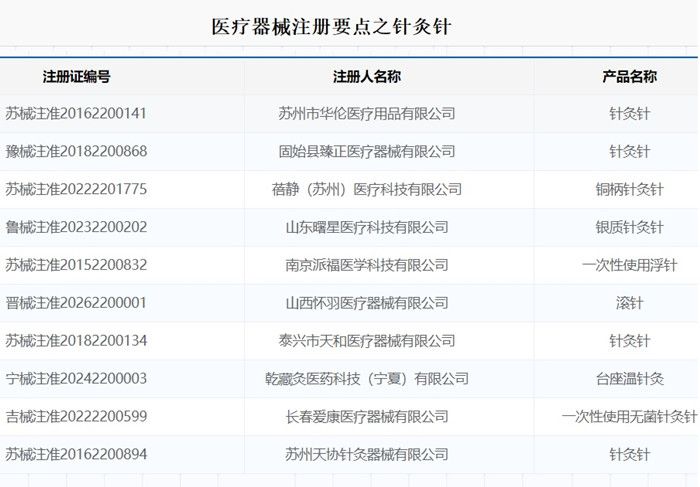Click product name 台座温针灸
This screenshot has height=487, width=700.
point(629,379)
